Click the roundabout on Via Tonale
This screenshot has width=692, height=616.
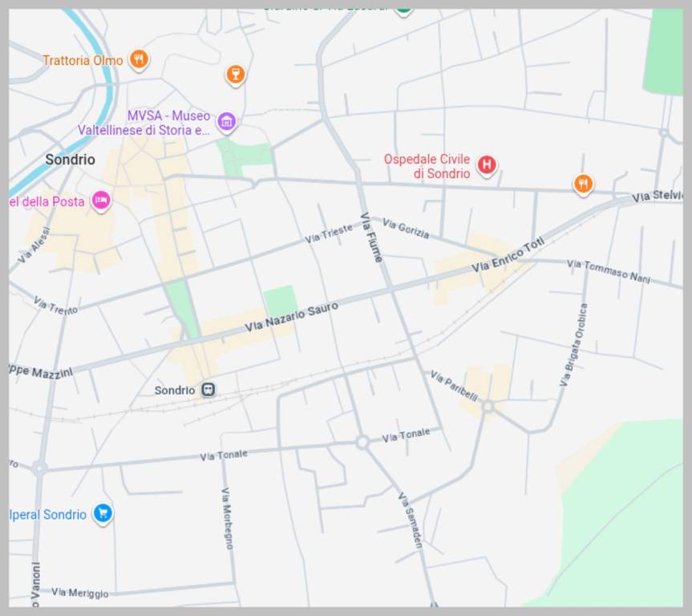click(362, 442)
